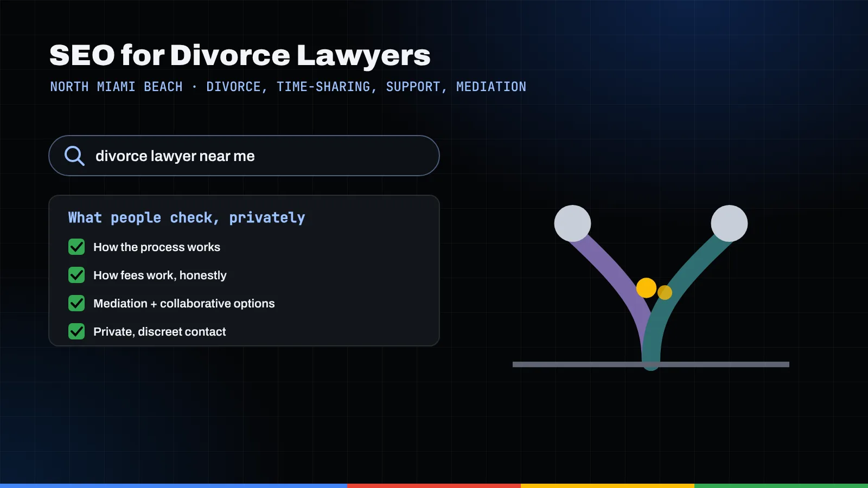Click the larger bright yellow dot
The width and height of the screenshot is (868, 488).
(646, 288)
